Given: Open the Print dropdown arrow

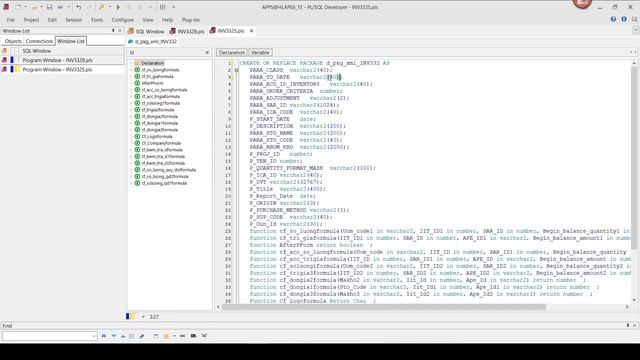Looking at the screenshot, I should coord(68,7).
